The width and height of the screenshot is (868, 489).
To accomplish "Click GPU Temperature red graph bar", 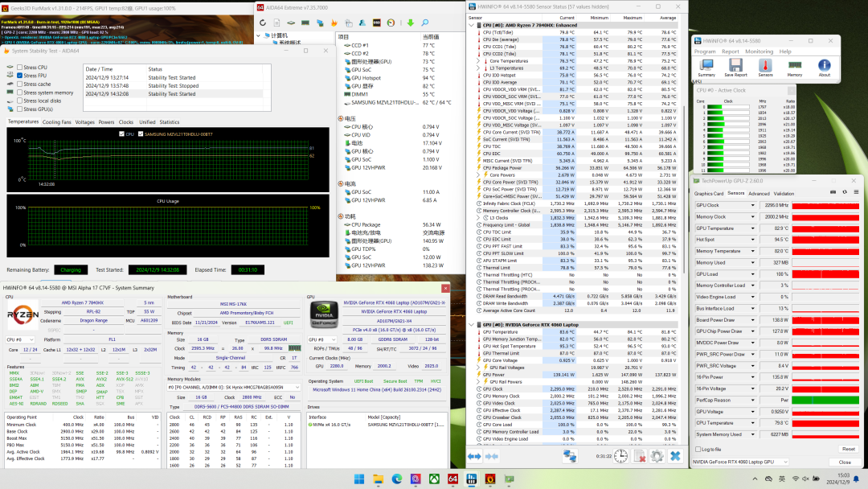I will click(825, 228).
